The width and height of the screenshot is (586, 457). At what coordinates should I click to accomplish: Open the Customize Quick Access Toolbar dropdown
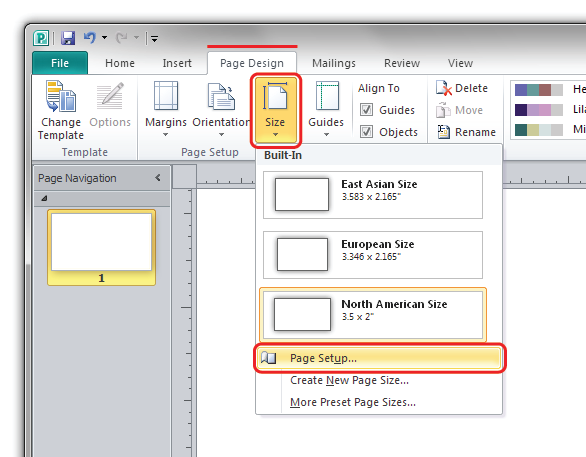click(x=154, y=38)
